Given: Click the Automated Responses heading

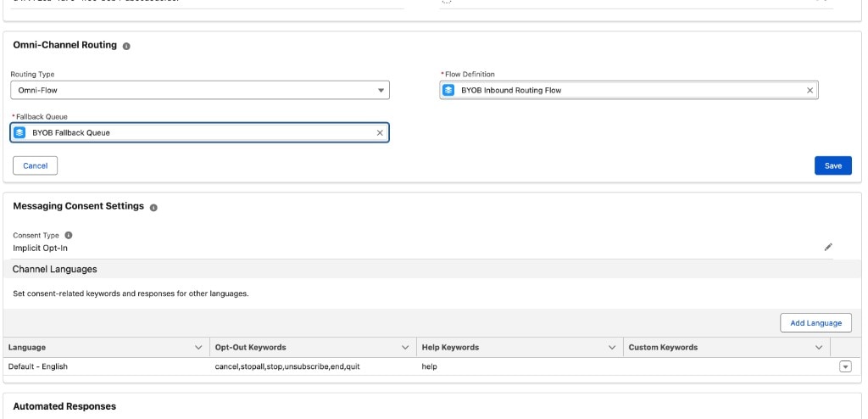Looking at the screenshot, I should click(x=64, y=406).
